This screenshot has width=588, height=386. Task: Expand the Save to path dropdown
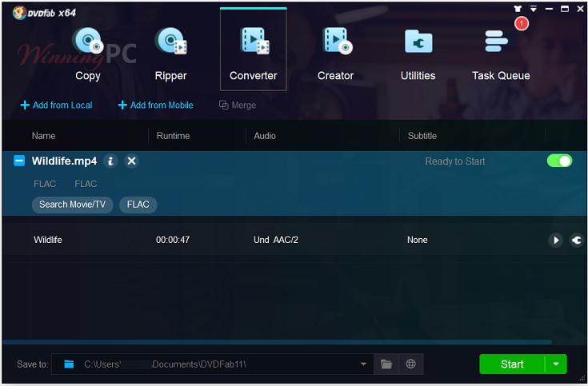[363, 364]
